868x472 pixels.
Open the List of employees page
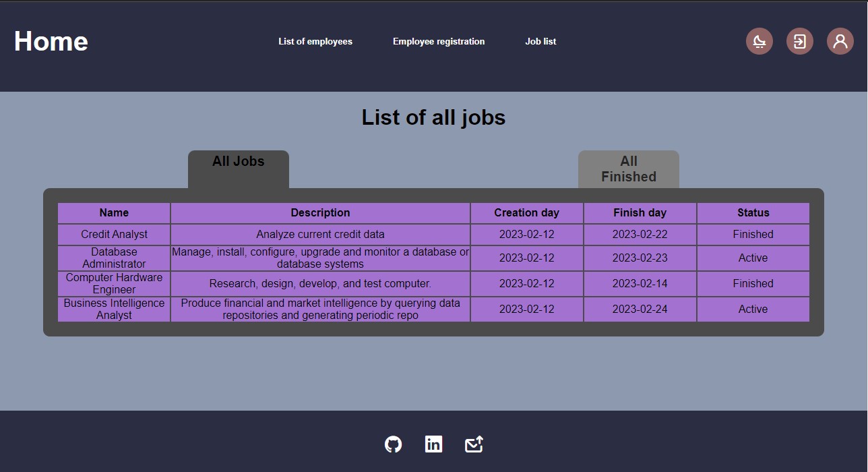point(315,41)
